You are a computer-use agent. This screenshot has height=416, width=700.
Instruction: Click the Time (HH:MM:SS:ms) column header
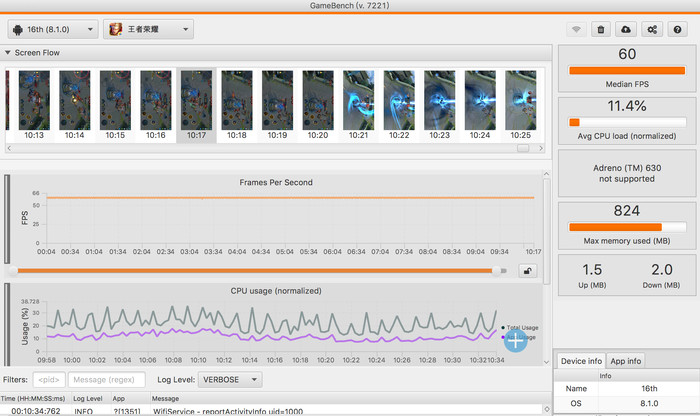33,399
